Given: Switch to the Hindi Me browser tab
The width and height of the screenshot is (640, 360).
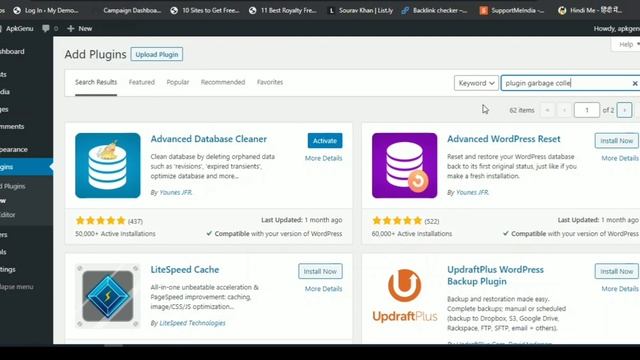Looking at the screenshot, I should coord(590,11).
